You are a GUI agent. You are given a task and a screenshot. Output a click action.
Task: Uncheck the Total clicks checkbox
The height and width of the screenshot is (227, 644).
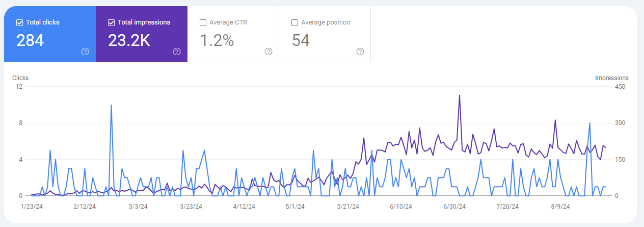(x=19, y=22)
